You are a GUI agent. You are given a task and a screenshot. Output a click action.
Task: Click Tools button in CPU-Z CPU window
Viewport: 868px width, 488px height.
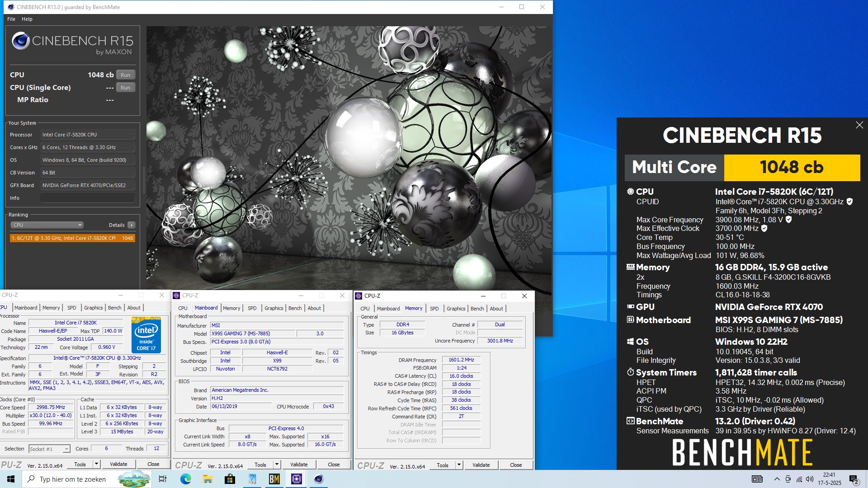pos(80,464)
